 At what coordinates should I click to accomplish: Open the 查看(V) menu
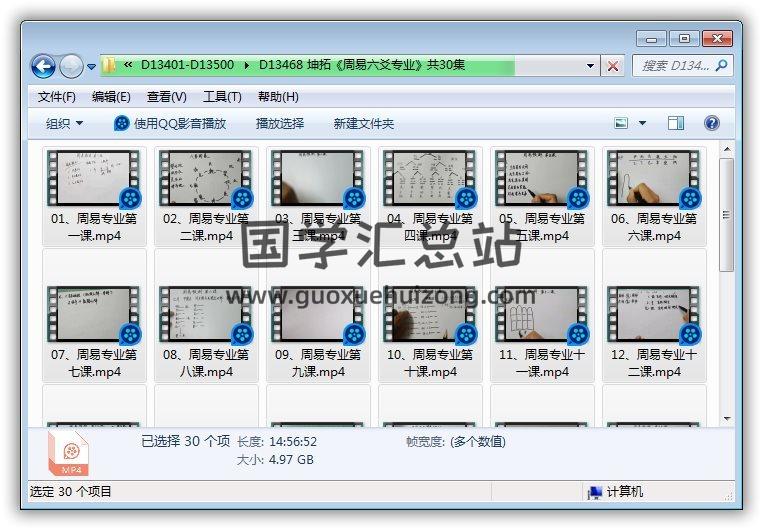pyautogui.click(x=166, y=97)
